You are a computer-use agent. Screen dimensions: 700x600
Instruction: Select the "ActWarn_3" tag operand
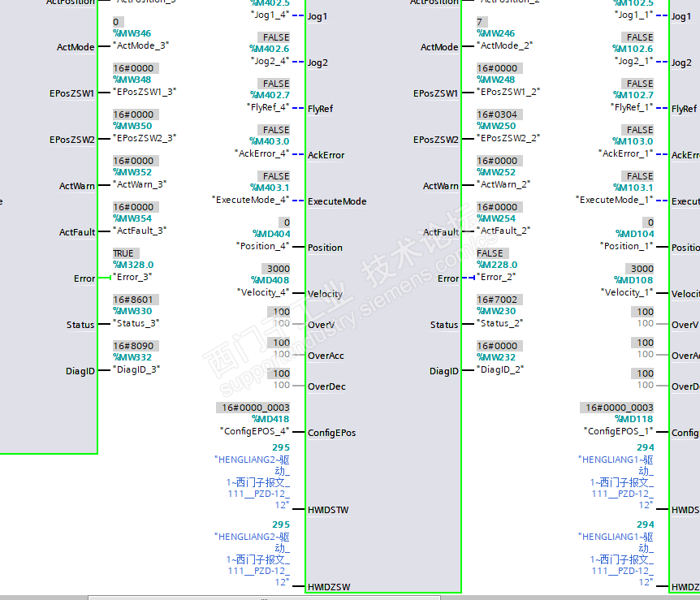click(140, 184)
